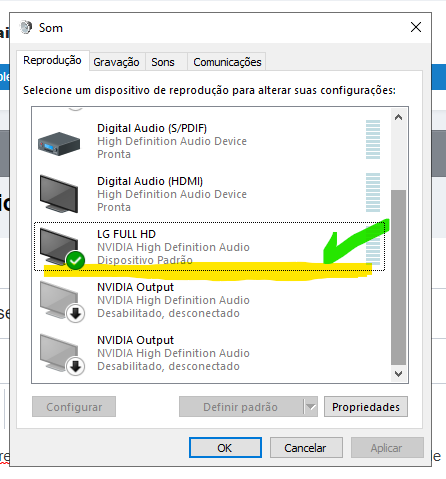446x479 pixels.
Task: Close the Som dialog window
Action: (x=416, y=27)
